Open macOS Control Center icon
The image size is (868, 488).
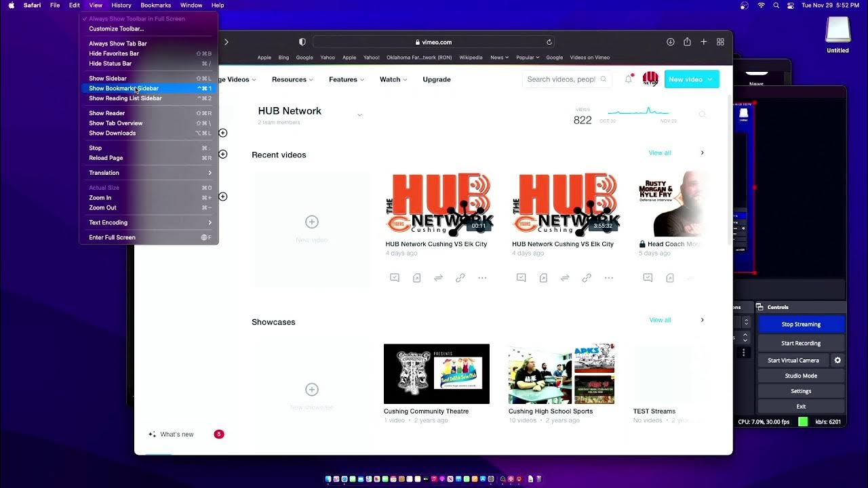791,5
